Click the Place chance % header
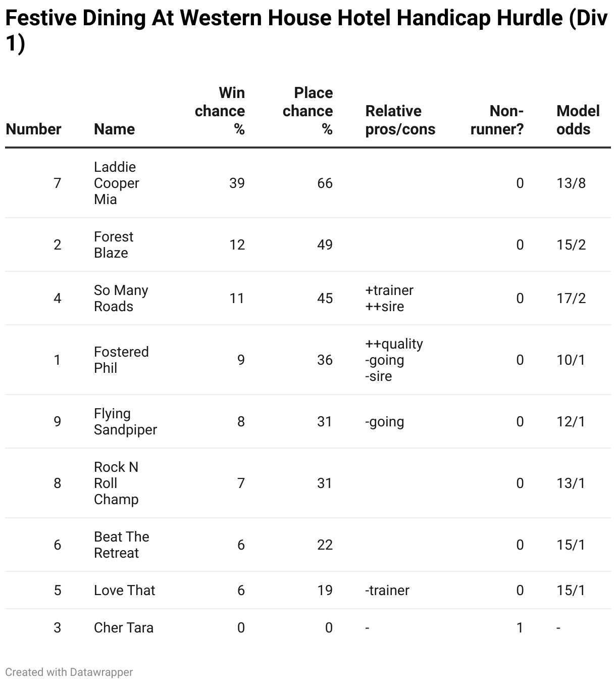Viewport: 616px width, 684px height. [307, 111]
